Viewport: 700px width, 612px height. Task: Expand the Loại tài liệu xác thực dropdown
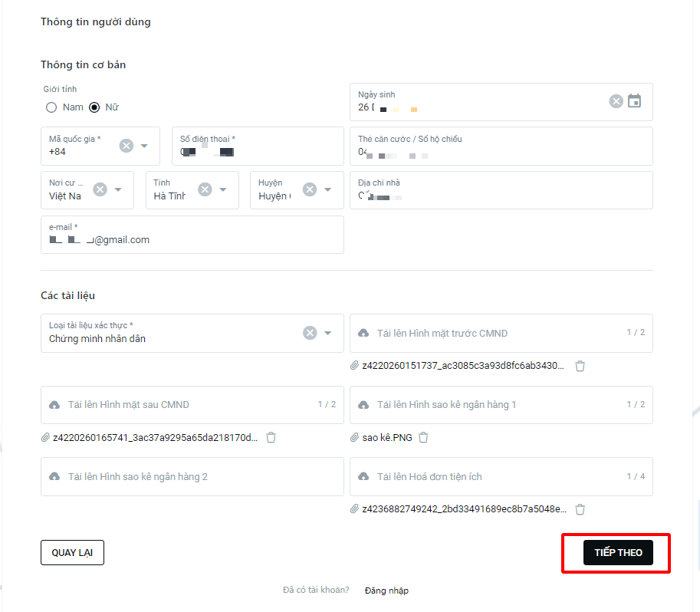pos(327,333)
